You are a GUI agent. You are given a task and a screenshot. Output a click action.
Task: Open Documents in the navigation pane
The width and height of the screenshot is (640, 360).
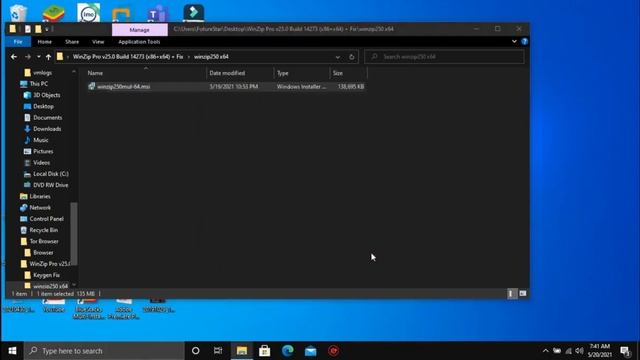tap(47, 118)
